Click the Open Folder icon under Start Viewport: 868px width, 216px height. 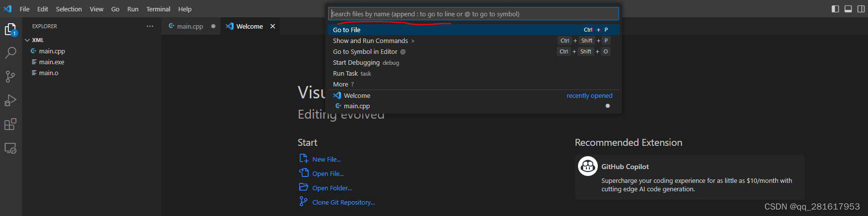tap(304, 187)
